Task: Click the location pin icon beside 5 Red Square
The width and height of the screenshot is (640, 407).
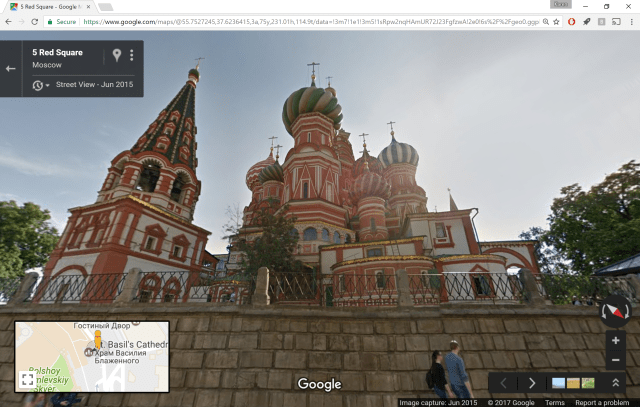Action: pyautogui.click(x=116, y=55)
